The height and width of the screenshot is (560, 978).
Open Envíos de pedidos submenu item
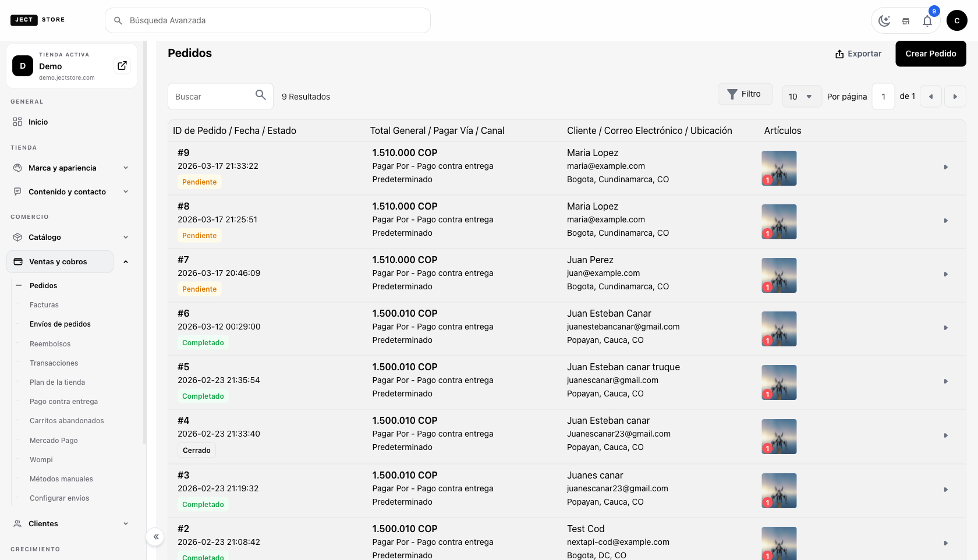coord(60,324)
